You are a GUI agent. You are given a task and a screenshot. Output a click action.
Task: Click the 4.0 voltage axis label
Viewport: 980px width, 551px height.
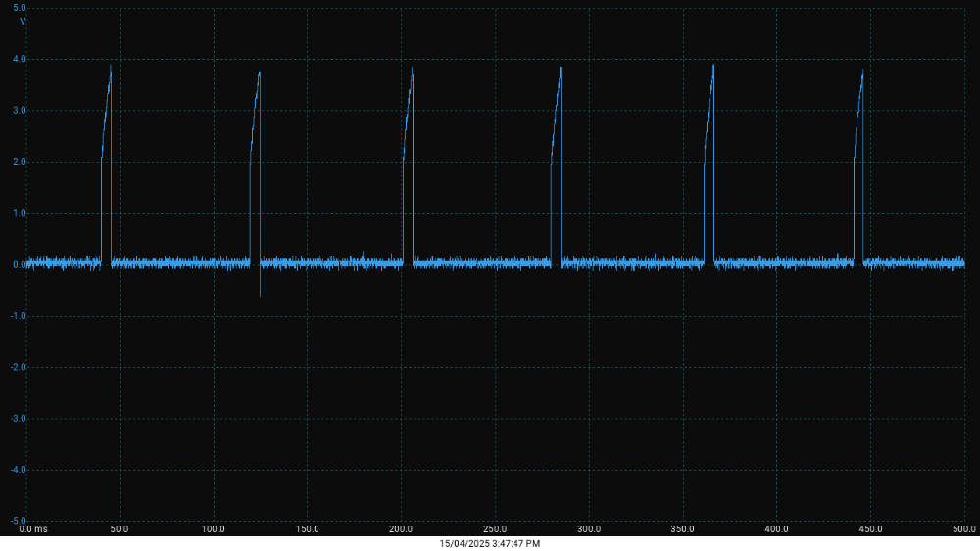pyautogui.click(x=20, y=59)
